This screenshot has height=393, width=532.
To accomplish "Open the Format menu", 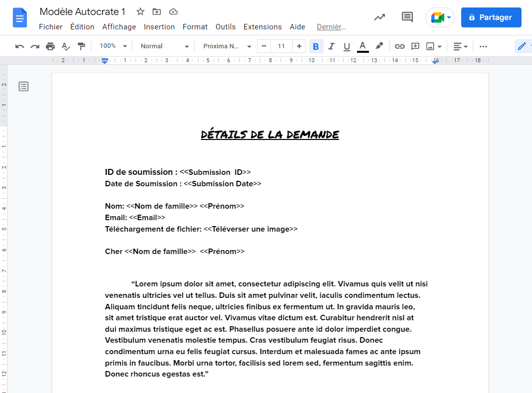I will (x=195, y=27).
